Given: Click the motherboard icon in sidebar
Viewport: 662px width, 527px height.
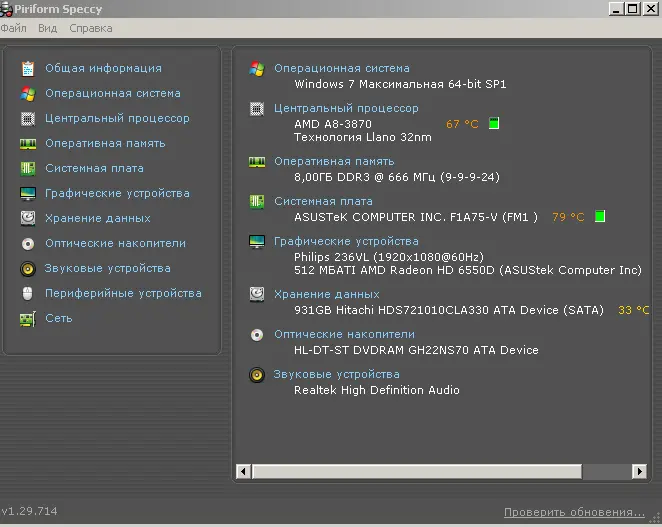Looking at the screenshot, I should [x=28, y=168].
